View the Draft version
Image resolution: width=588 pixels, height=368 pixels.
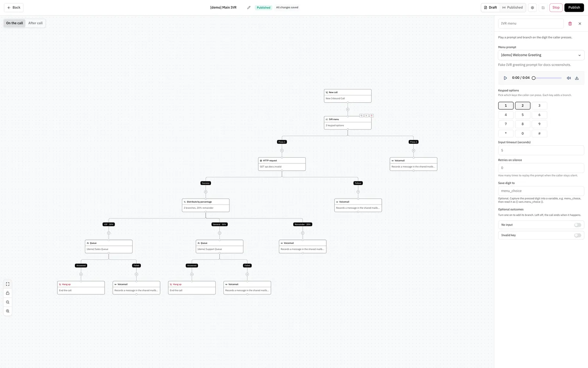pyautogui.click(x=490, y=7)
